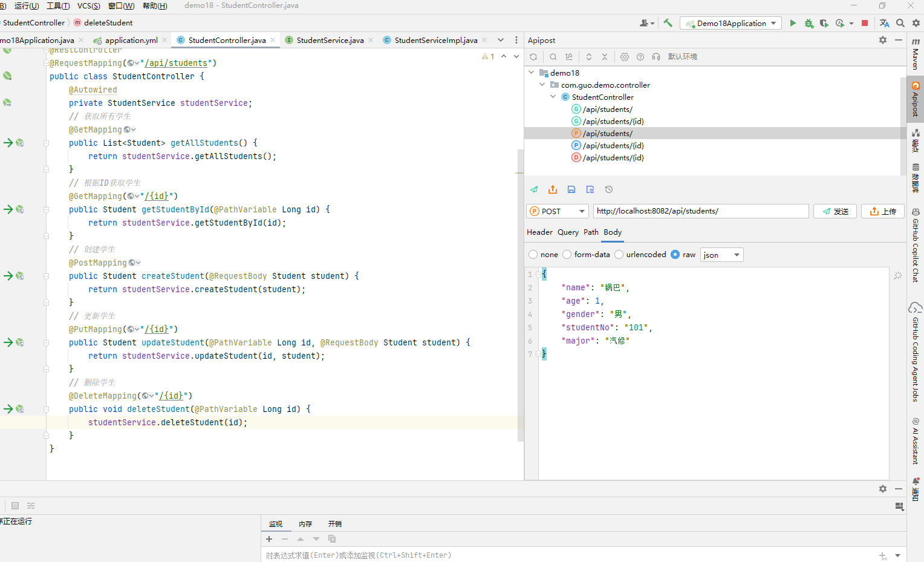Viewport: 924px width, 562px height.
Task: Open the json raw format dropdown
Action: [x=721, y=255]
